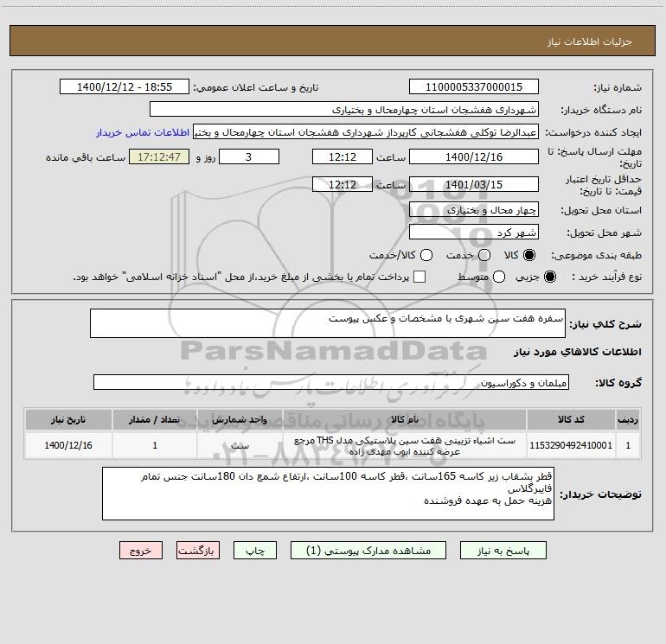This screenshot has height=644, width=666.
Task: Click the product name cell ست اشیاء تزیینی
Action: pyautogui.click(x=405, y=445)
